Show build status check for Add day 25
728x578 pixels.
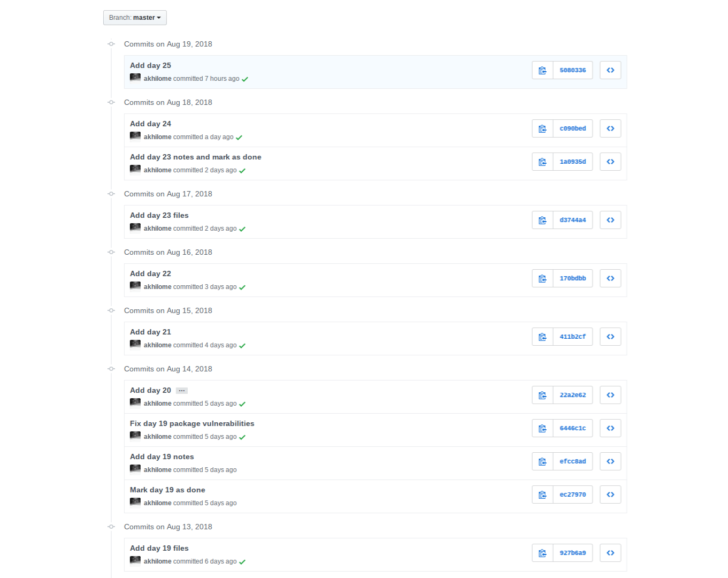tap(245, 79)
